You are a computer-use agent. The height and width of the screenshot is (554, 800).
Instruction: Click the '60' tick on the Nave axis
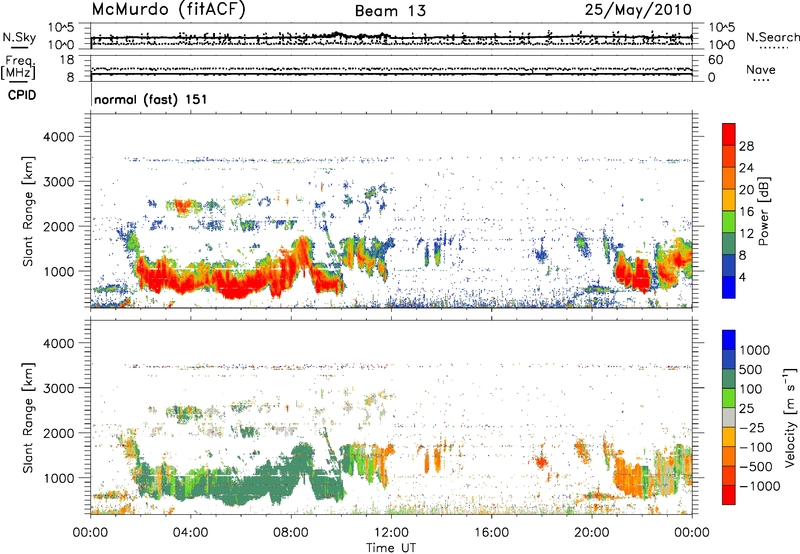(716, 60)
